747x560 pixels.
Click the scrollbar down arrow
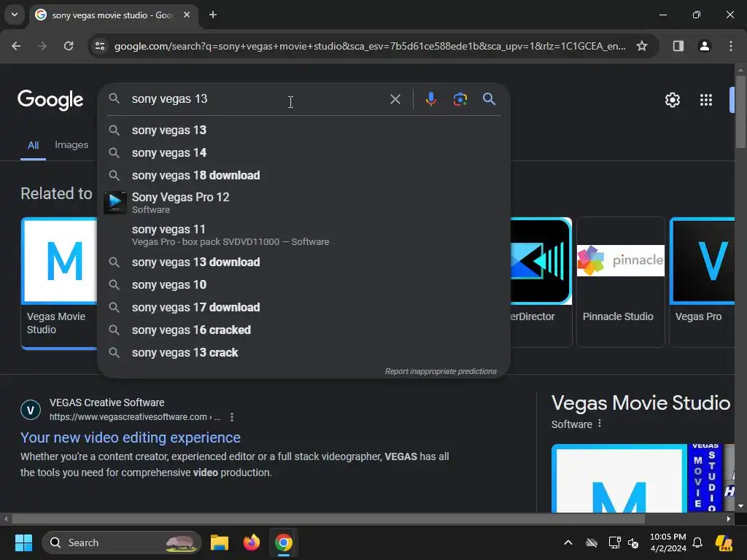740,506
